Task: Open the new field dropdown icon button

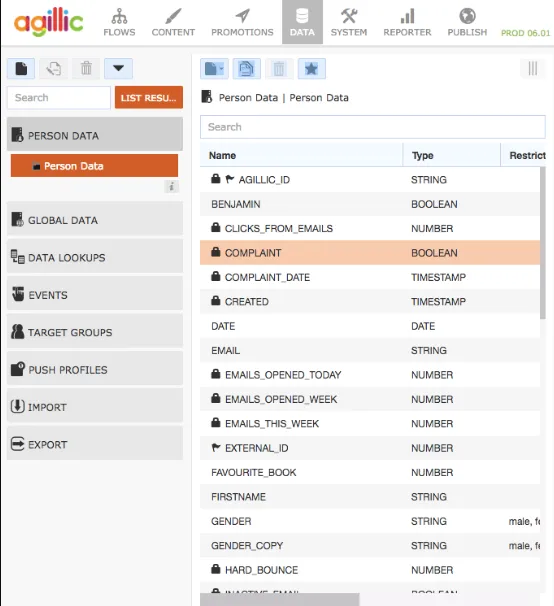Action: tap(214, 69)
